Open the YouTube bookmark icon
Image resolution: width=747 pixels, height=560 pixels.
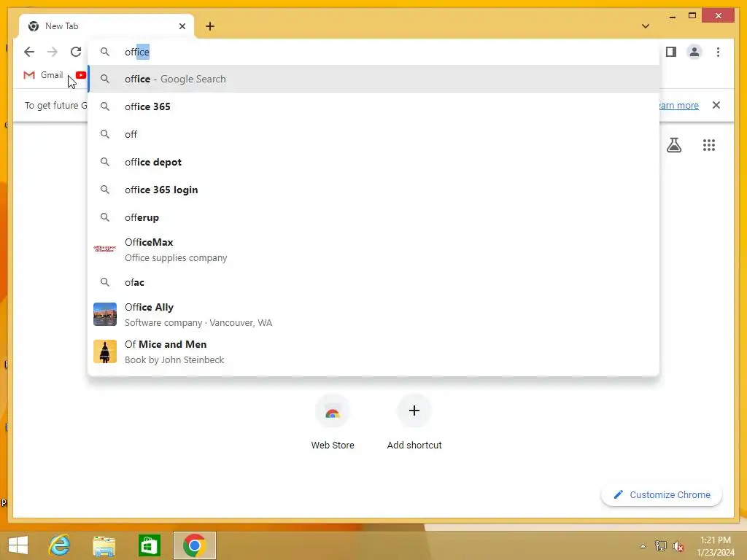pyautogui.click(x=81, y=75)
